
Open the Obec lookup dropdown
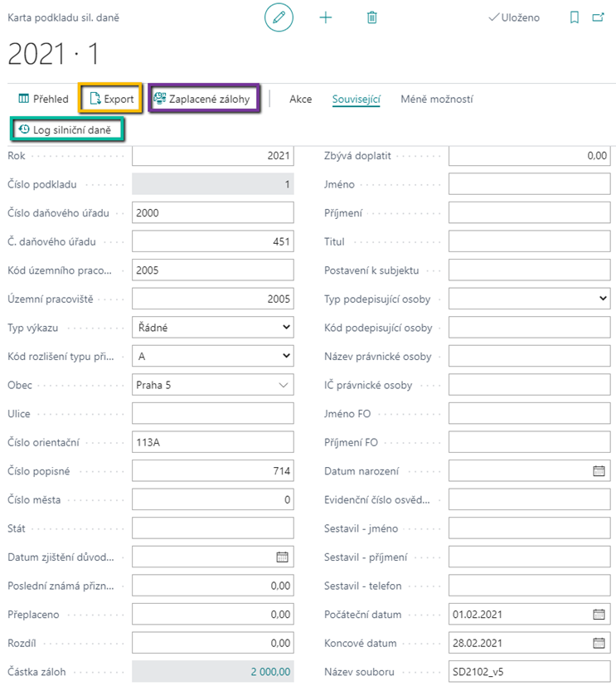pyautogui.click(x=284, y=385)
